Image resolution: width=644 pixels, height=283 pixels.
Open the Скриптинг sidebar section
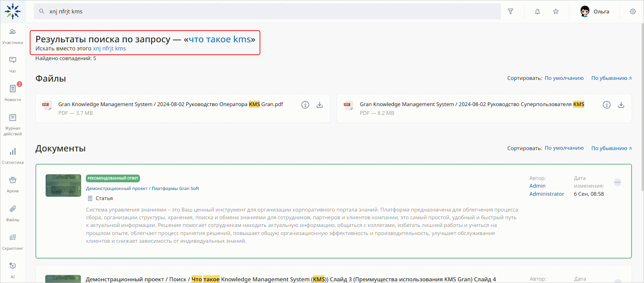tap(13, 242)
